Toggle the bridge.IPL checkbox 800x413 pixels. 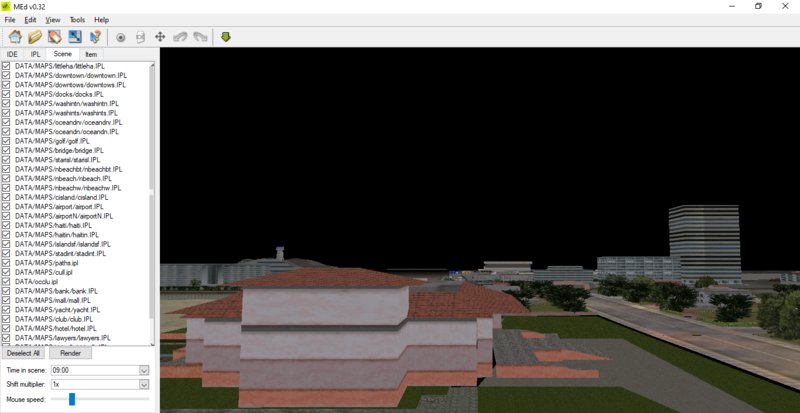click(x=6, y=151)
